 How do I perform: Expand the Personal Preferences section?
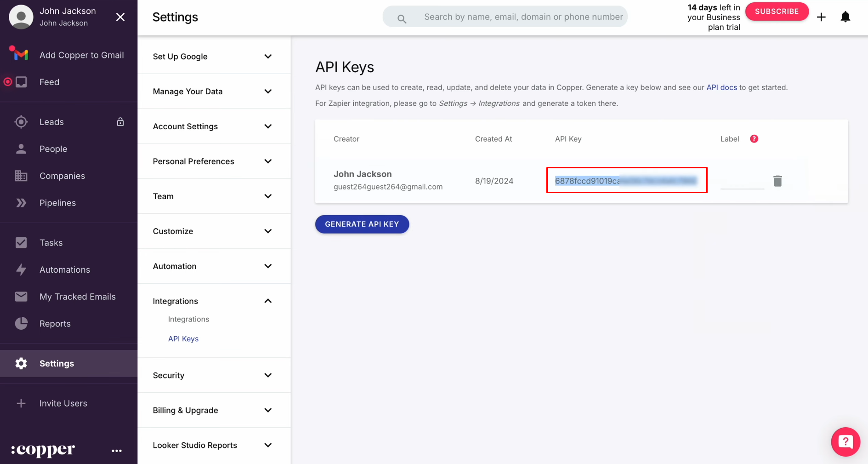[214, 161]
